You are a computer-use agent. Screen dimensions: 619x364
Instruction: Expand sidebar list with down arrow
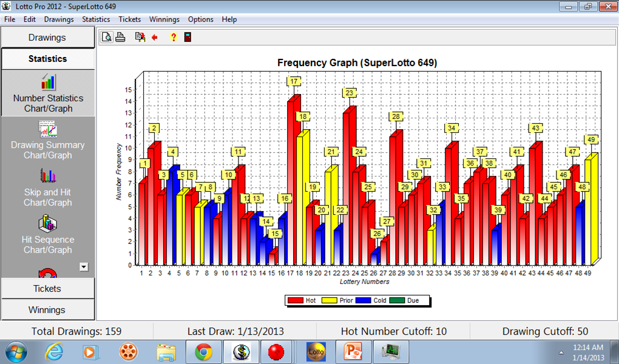[x=84, y=267]
